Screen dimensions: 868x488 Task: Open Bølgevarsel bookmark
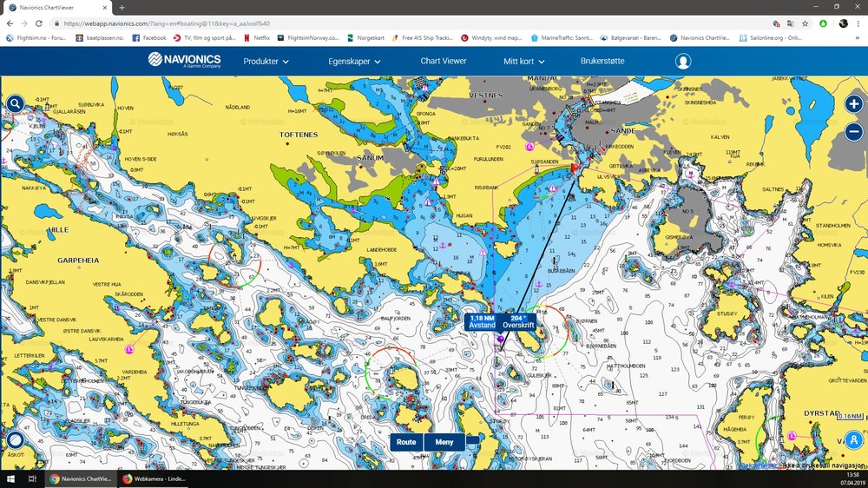[x=630, y=37]
